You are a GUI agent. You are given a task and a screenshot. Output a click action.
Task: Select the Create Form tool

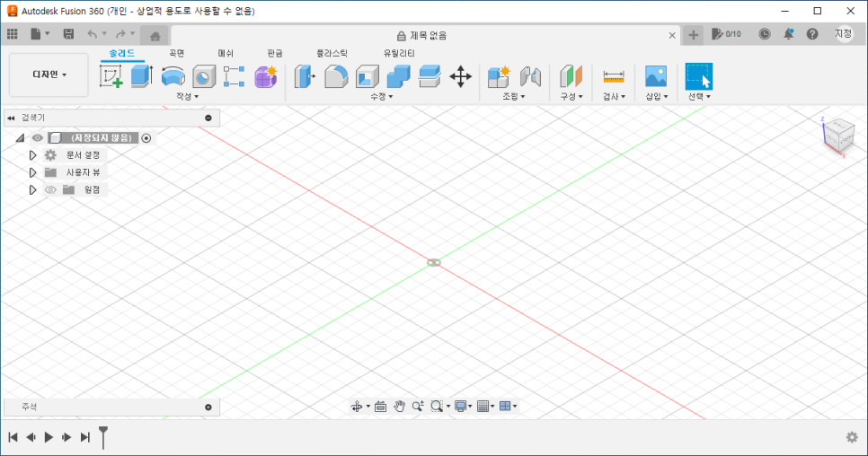[x=266, y=76]
